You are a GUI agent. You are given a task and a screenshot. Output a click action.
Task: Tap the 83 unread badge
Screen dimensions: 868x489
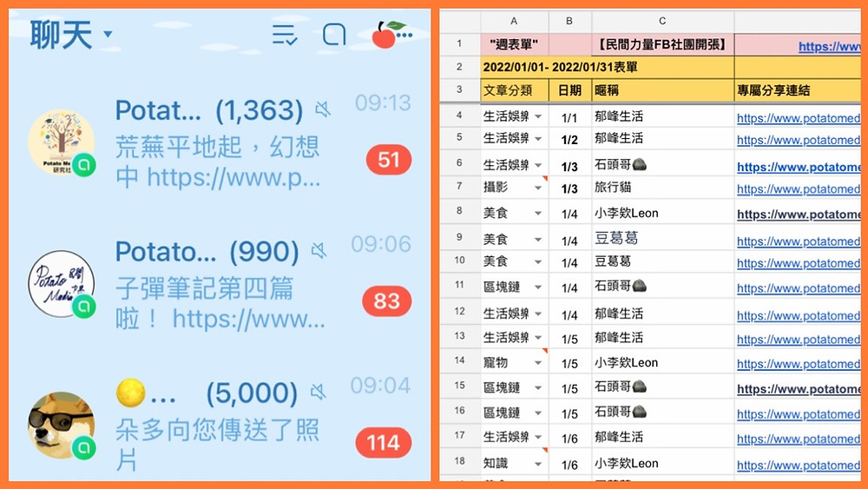point(386,301)
